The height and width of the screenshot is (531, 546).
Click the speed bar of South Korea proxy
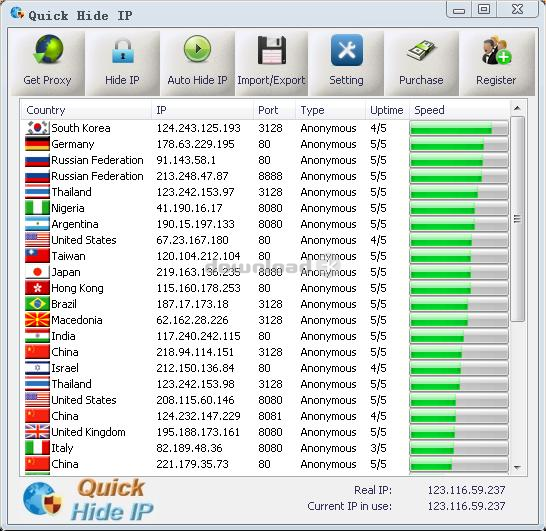459,128
